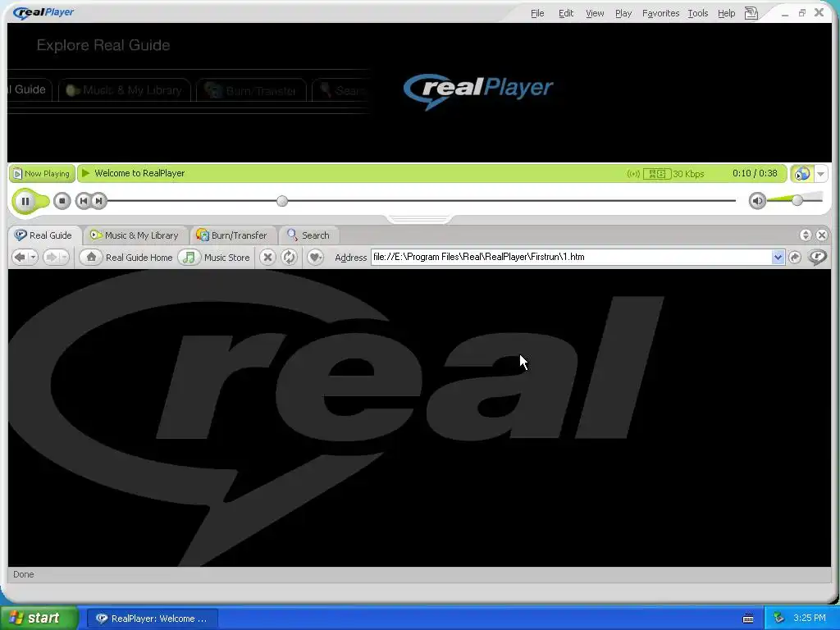The image size is (840, 630).
Task: Expand the Back history dropdown arrow
Action: [x=33, y=257]
